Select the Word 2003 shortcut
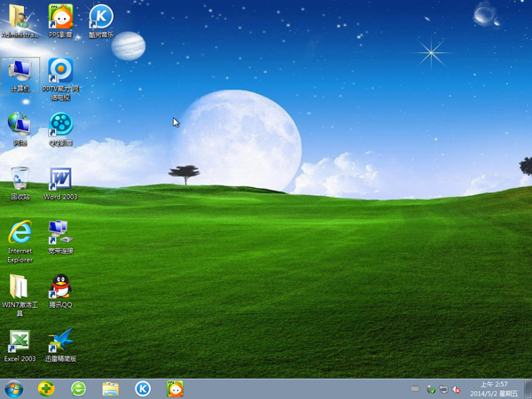Viewport: 532px width, 399px height. tap(60, 184)
